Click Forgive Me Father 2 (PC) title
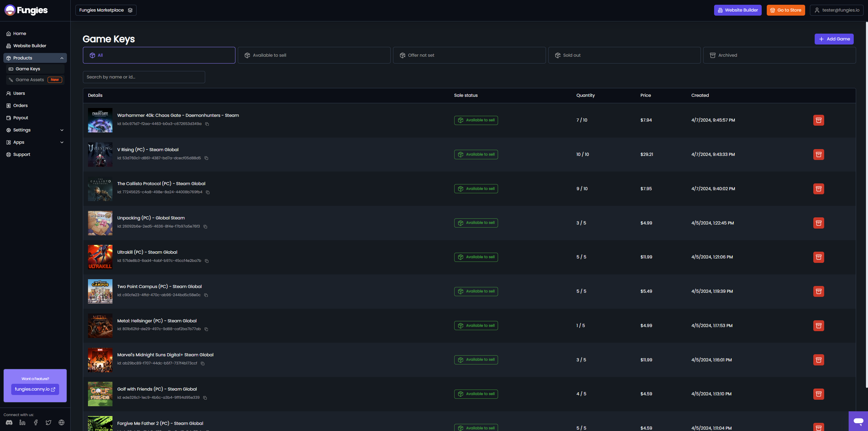The image size is (868, 431). pos(160,424)
